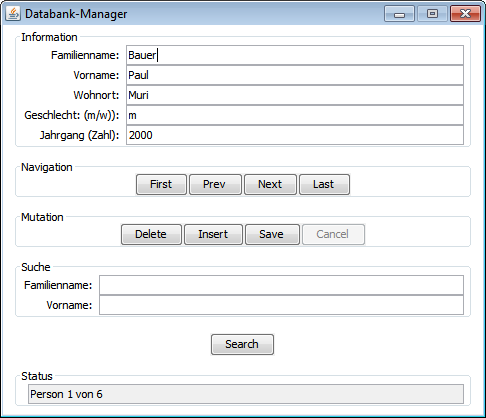
Task: Maximize the Databank-Manager window
Action: [432, 14]
